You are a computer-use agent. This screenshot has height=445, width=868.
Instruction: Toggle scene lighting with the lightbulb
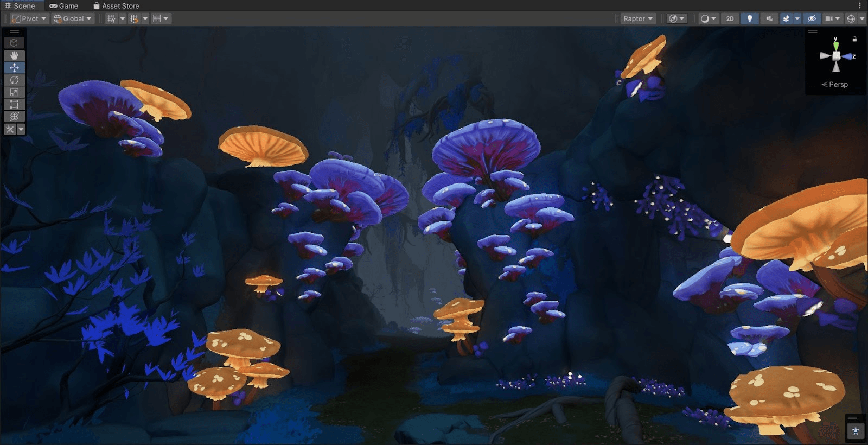point(749,18)
